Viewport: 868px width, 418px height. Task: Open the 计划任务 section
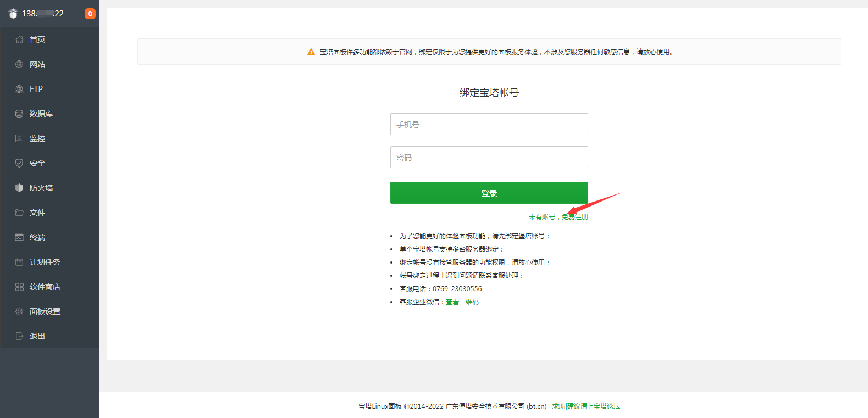pyautogui.click(x=49, y=262)
